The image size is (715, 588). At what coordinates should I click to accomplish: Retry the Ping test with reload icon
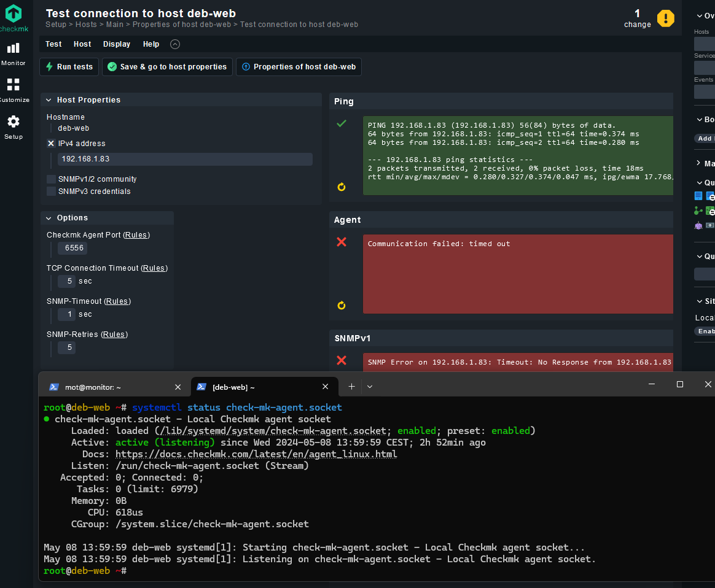point(341,187)
